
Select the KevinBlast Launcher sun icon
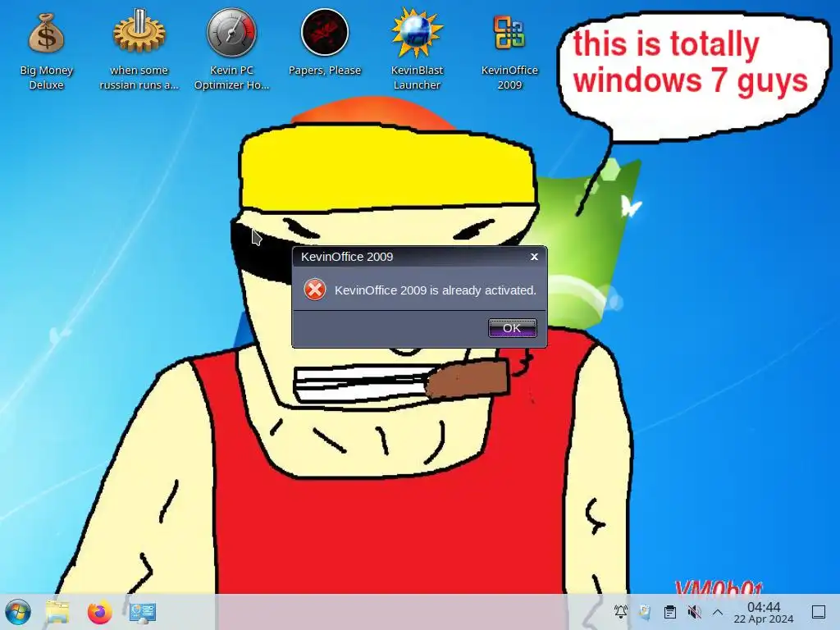417,33
